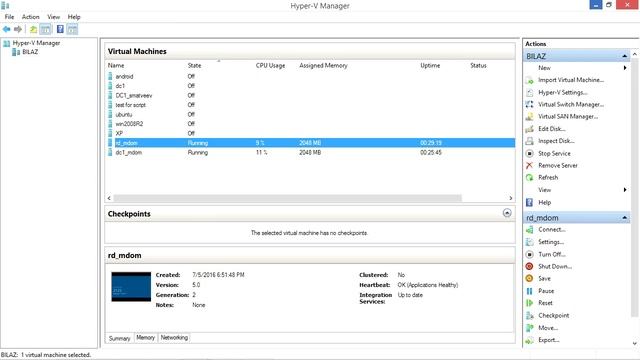Click the list scroll right arrow
The width and height of the screenshot is (640, 360).
(511, 198)
